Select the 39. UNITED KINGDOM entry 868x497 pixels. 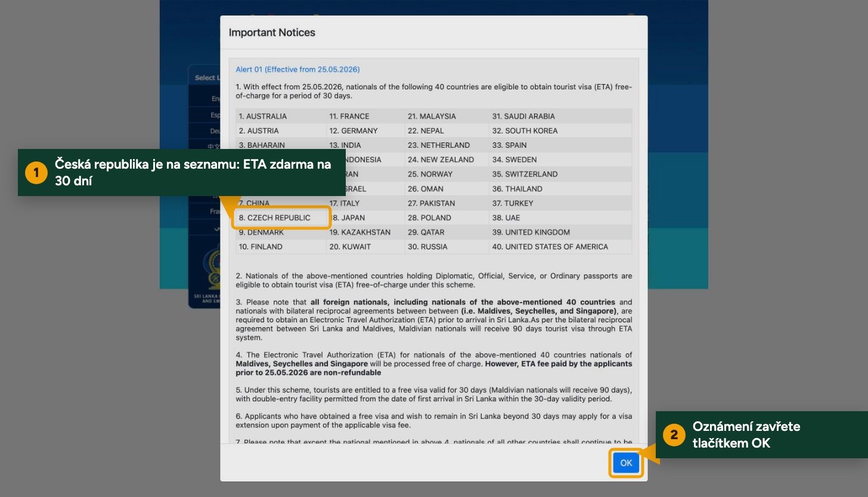pos(560,232)
